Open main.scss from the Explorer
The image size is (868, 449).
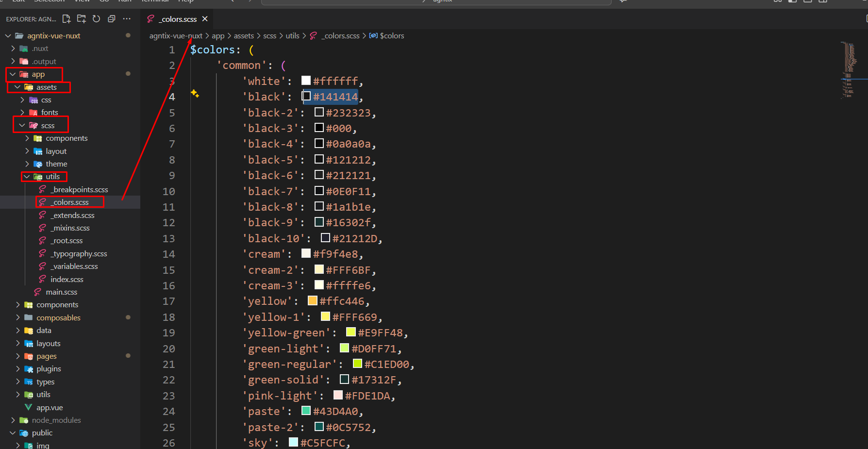coord(61,292)
